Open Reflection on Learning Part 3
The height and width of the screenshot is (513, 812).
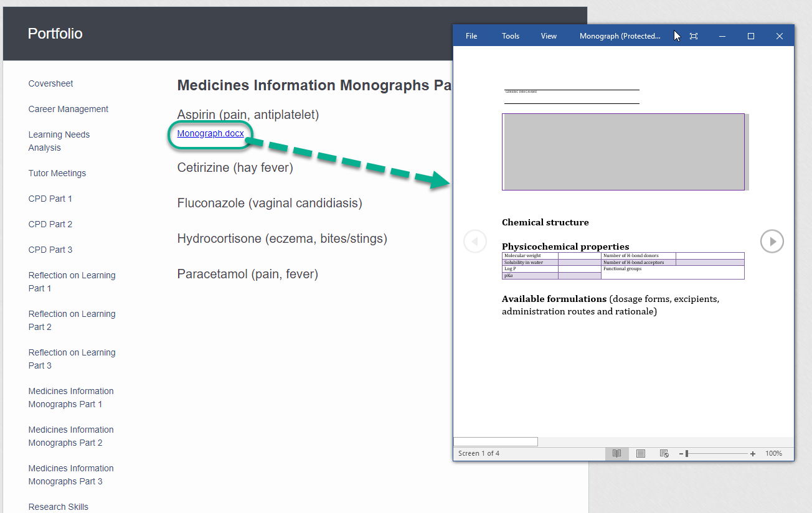pyautogui.click(x=72, y=359)
